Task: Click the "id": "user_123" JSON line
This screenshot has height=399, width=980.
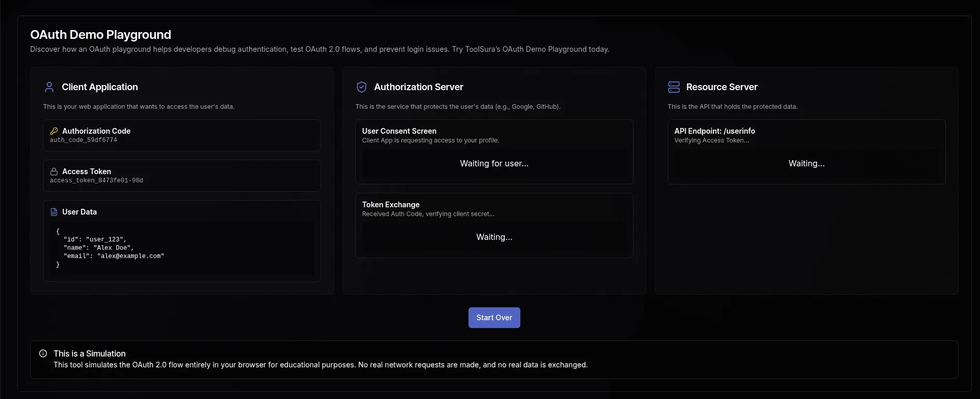Action: 95,239
